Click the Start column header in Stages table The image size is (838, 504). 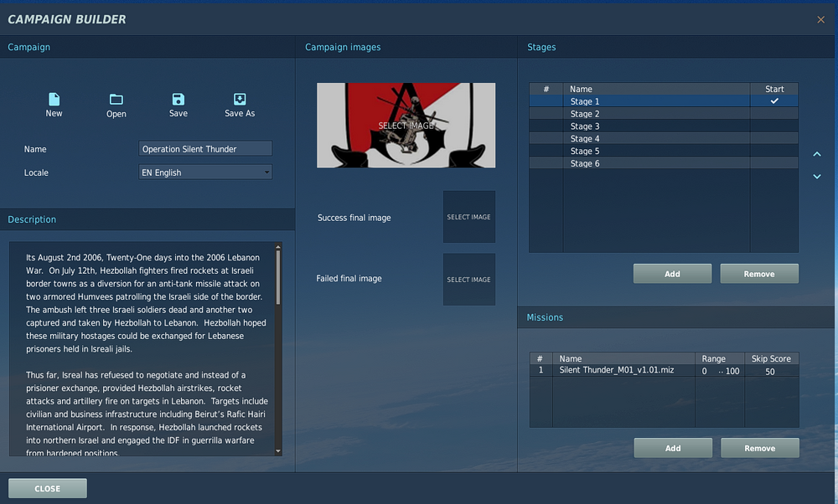coord(774,89)
